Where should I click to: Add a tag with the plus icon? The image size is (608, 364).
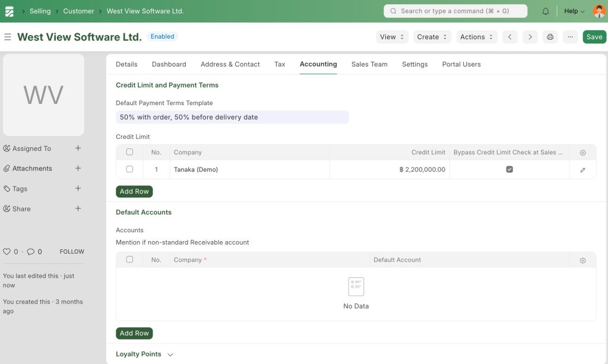(x=78, y=188)
